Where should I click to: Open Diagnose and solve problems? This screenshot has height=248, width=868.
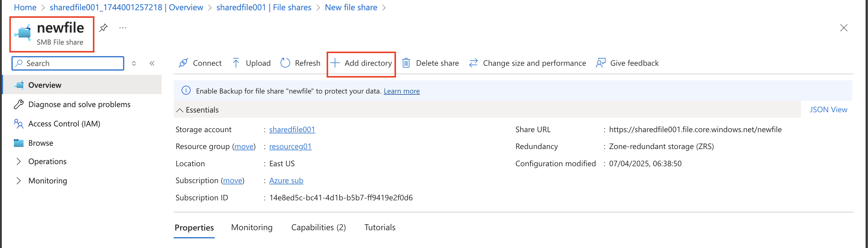[x=79, y=104]
